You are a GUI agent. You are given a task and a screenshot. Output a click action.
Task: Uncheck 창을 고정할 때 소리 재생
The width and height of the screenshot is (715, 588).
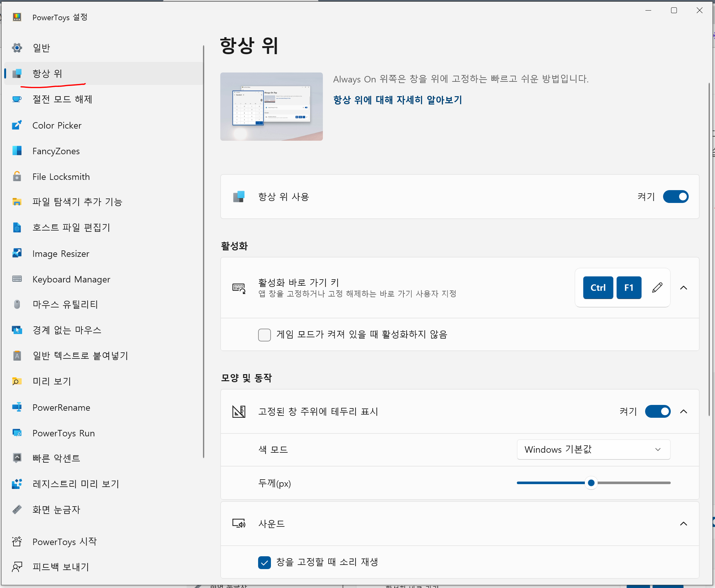pyautogui.click(x=264, y=562)
